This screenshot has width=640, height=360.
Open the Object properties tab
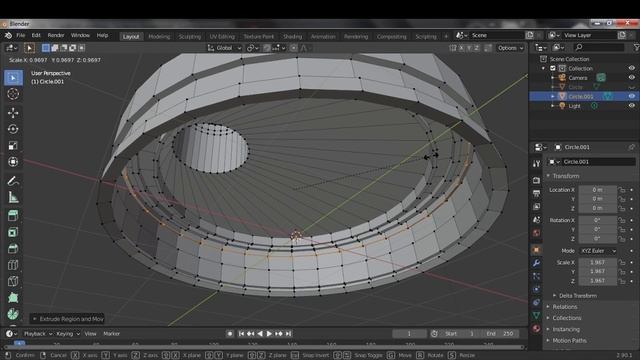click(x=536, y=250)
